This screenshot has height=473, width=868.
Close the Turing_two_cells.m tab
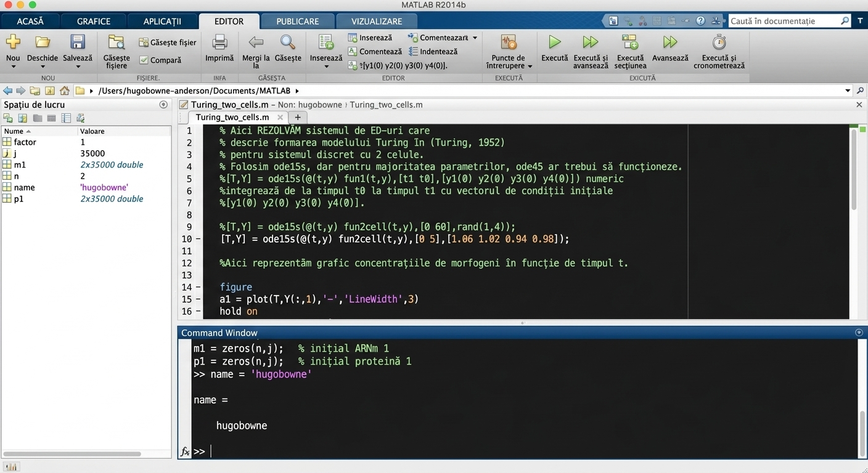pos(280,117)
